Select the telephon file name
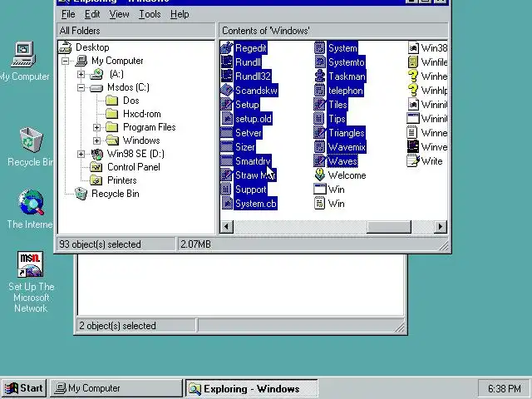This screenshot has width=532, height=399. click(346, 91)
